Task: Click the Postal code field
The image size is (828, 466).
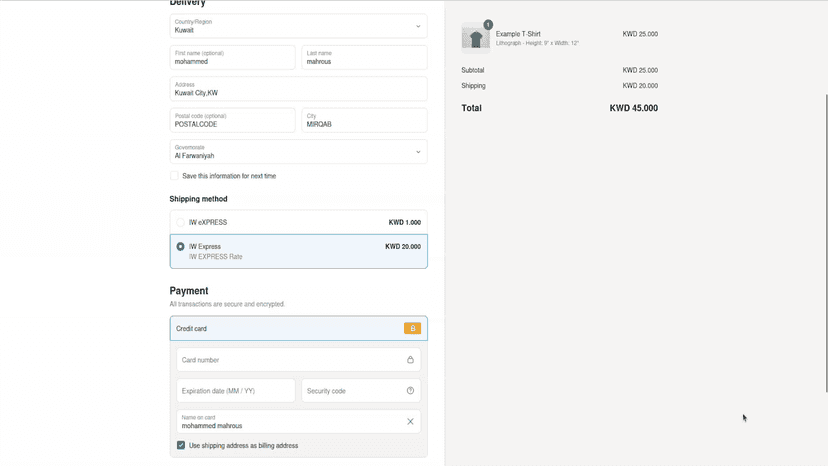Action: (232, 120)
